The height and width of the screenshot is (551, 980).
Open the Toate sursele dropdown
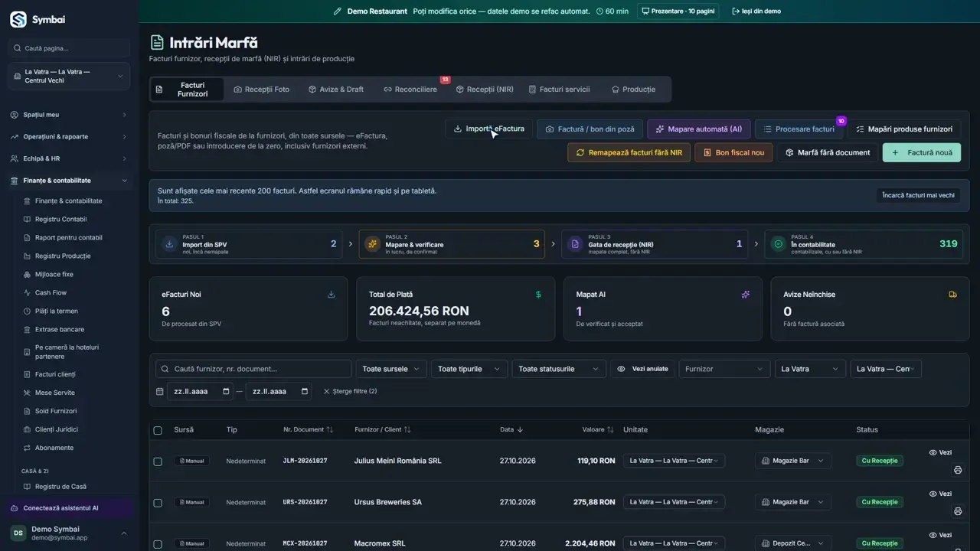tap(391, 369)
